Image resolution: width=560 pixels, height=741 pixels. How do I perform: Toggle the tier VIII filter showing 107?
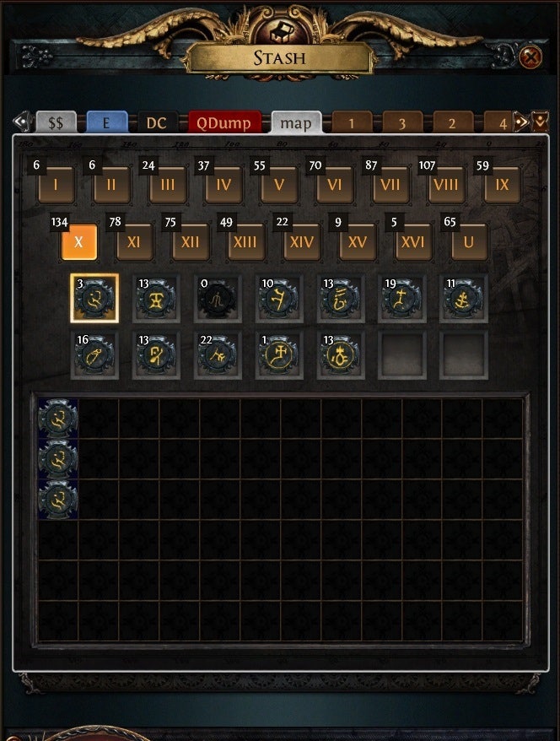pyautogui.click(x=446, y=184)
